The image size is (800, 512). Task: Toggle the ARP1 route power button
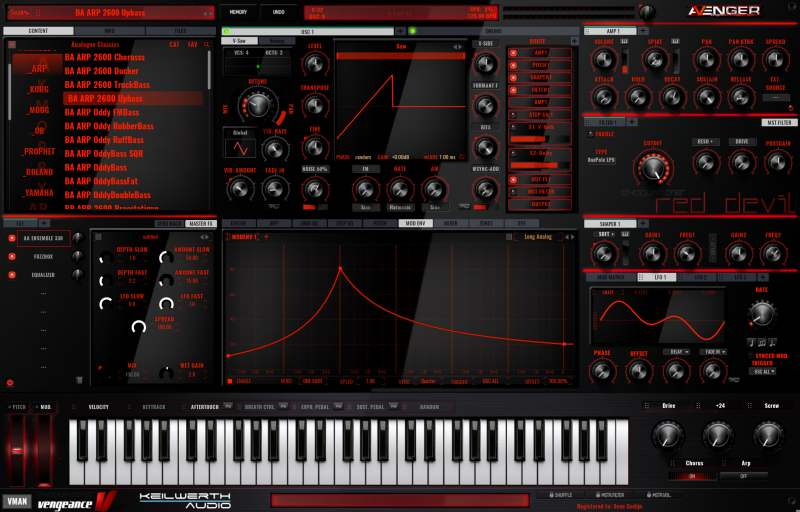[x=513, y=53]
